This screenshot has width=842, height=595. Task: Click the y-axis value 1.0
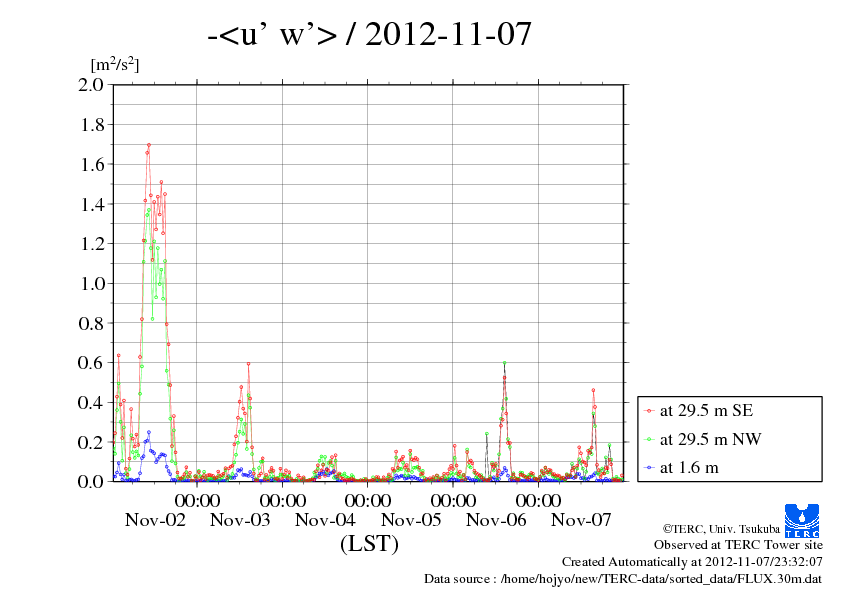(91, 284)
